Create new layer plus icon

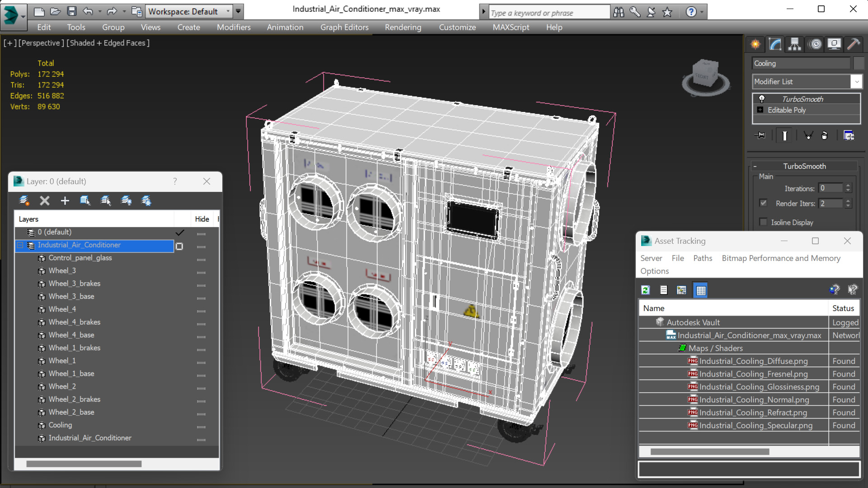[x=65, y=200]
